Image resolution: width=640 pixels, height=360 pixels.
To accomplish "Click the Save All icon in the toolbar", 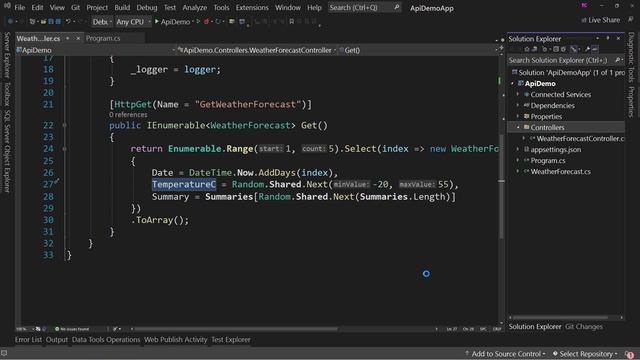I will tap(58, 22).
